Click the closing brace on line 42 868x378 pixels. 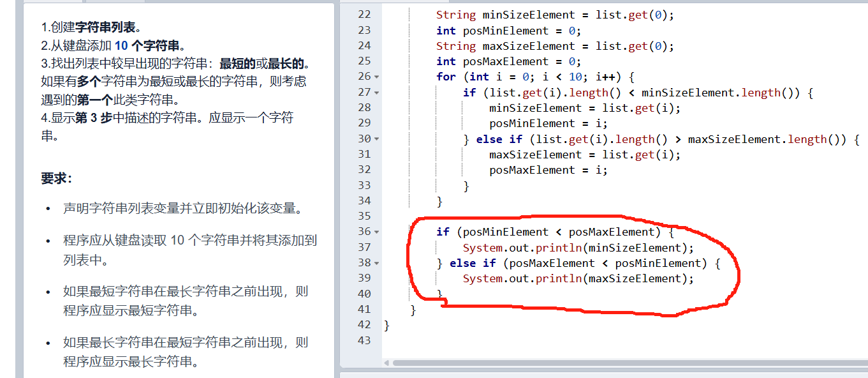pos(386,325)
